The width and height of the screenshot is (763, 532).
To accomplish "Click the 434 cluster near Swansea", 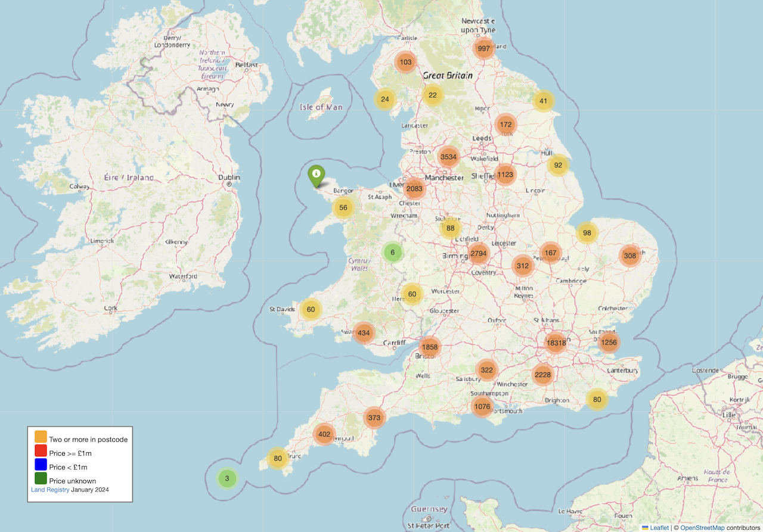I will (364, 332).
